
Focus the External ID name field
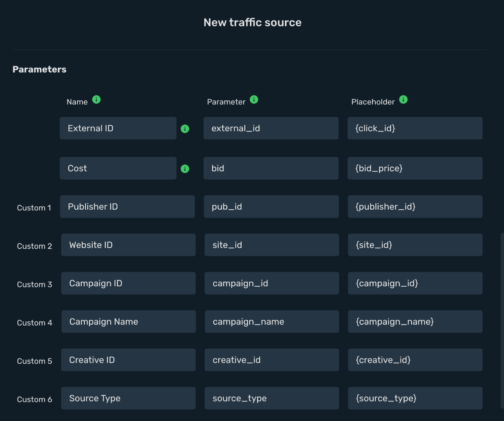118,128
